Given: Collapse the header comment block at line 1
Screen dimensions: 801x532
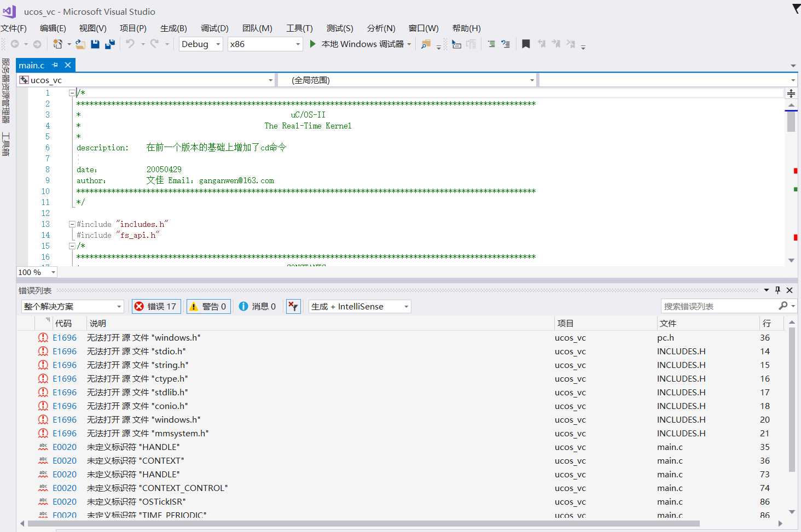Looking at the screenshot, I should 72,93.
